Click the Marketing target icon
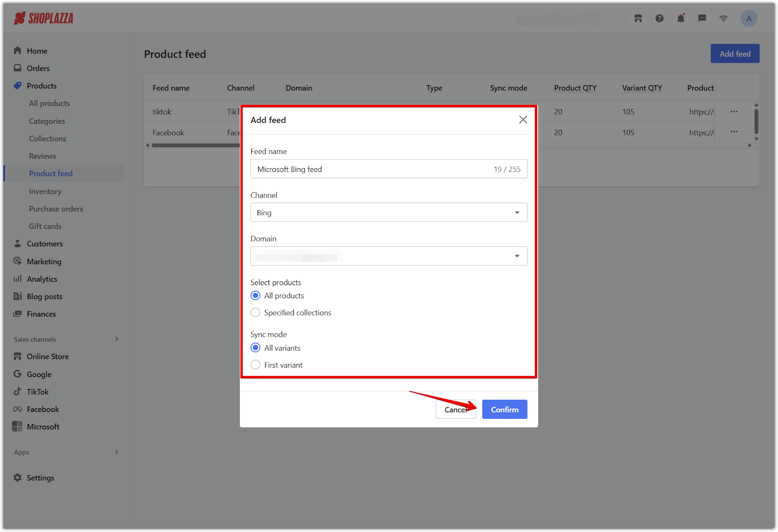The image size is (778, 532). click(18, 261)
